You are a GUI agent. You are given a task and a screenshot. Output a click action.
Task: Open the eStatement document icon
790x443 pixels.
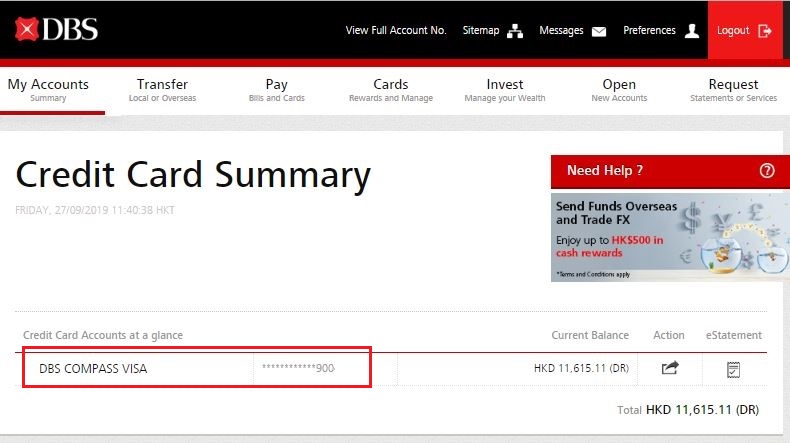click(733, 369)
